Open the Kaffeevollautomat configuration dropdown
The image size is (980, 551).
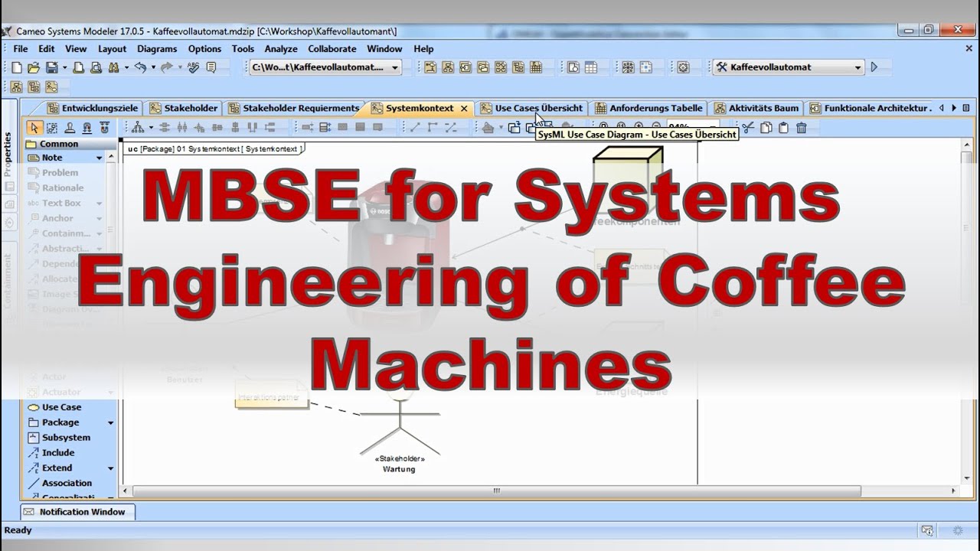(857, 67)
